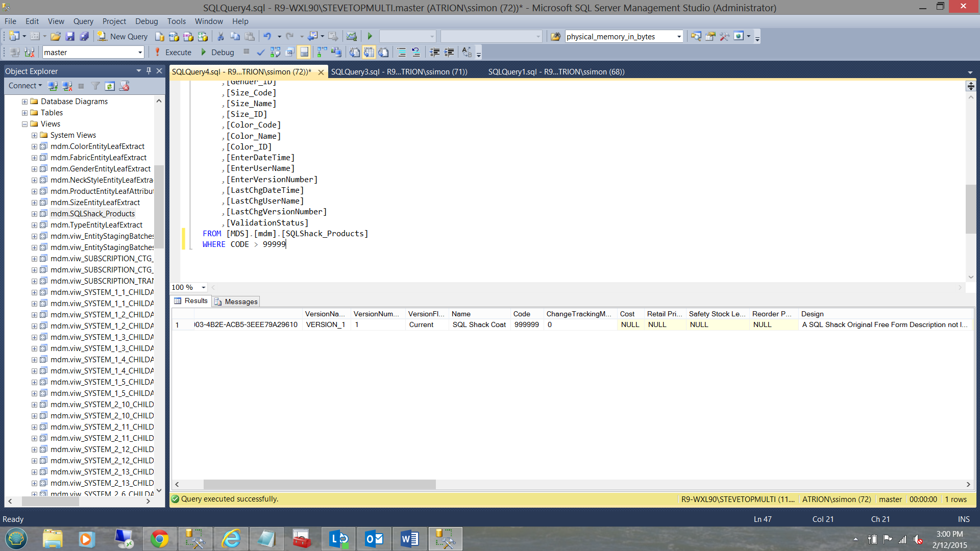This screenshot has height=551, width=980.
Task: Open the Query menu
Action: 83,21
